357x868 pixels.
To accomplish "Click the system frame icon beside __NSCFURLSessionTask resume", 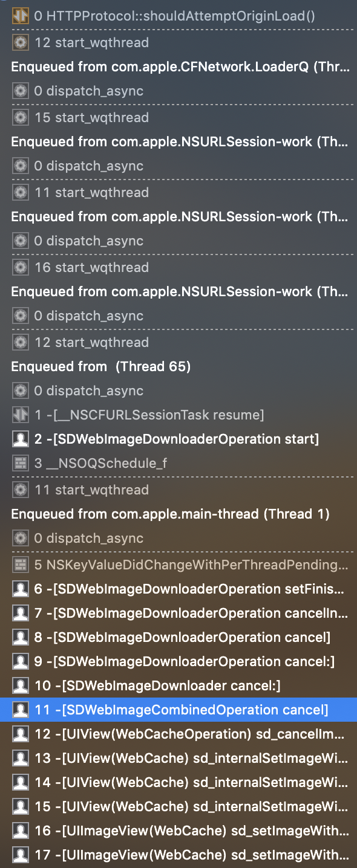I will pos(20,415).
